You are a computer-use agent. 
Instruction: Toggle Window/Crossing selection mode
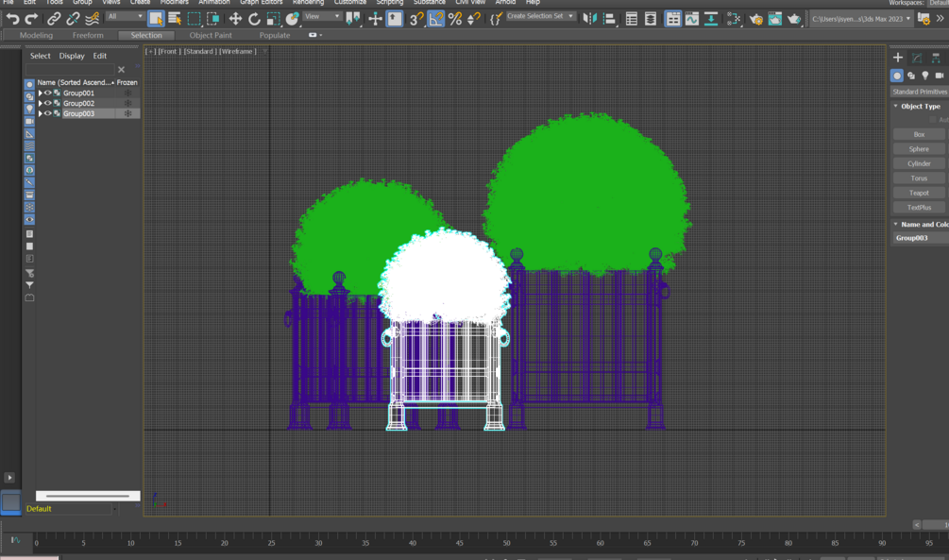[213, 19]
